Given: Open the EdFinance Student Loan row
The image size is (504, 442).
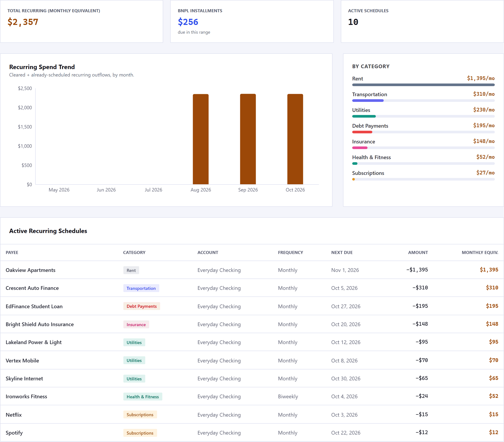Looking at the screenshot, I should pos(252,306).
